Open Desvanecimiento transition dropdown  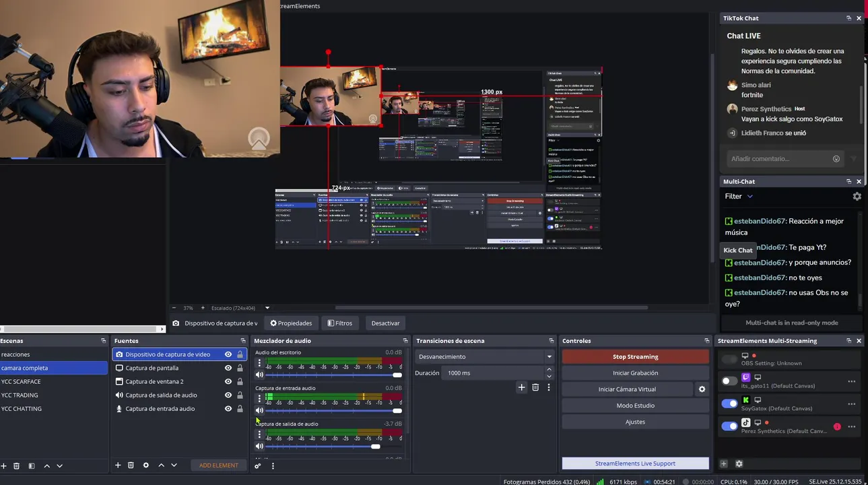484,357
